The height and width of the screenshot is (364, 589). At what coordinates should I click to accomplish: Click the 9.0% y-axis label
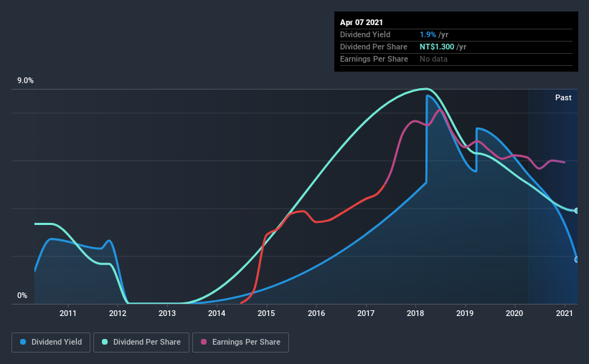(x=25, y=81)
